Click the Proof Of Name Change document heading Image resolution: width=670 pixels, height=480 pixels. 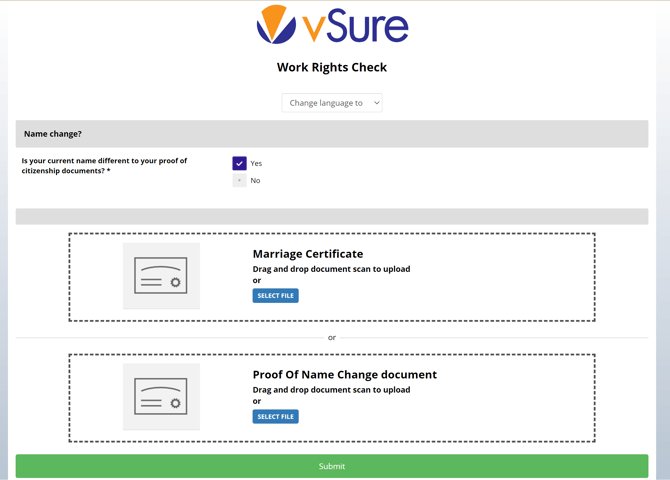click(344, 375)
